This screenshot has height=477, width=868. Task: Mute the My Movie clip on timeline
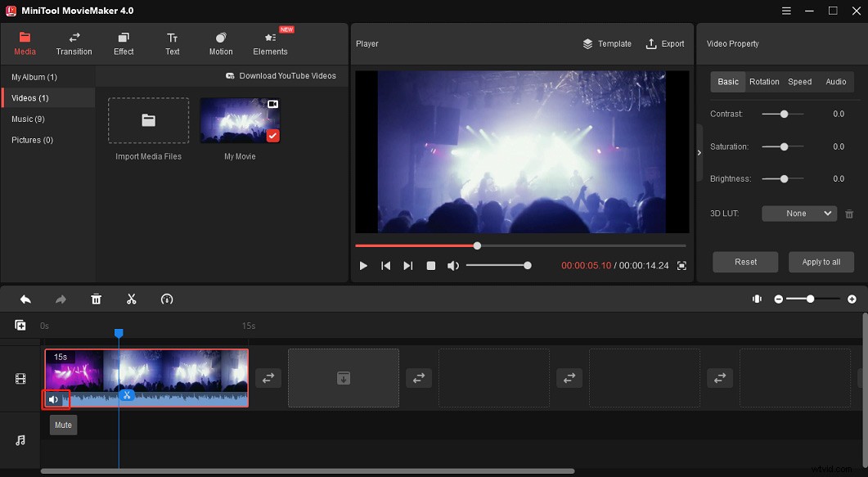(55, 399)
